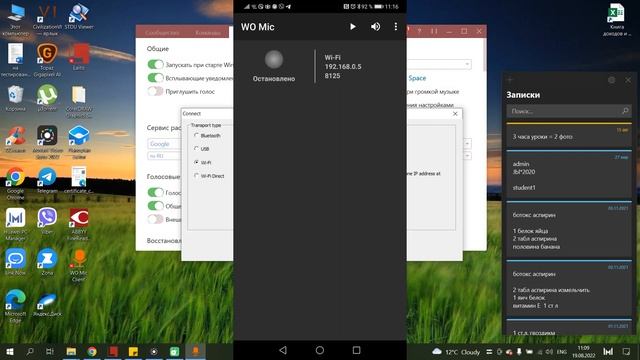Open the Telegram desktop shortcut
This screenshot has width=640, height=360.
point(47,180)
